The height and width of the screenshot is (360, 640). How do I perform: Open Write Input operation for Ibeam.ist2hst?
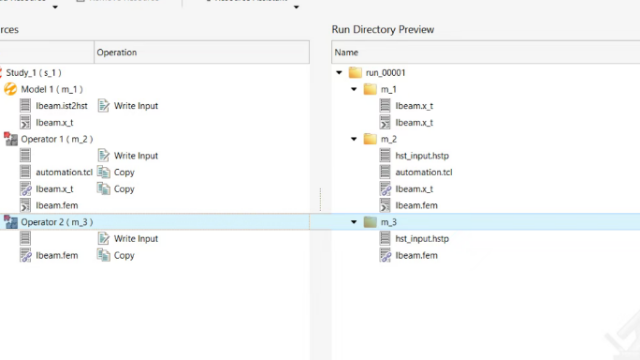[x=136, y=106]
